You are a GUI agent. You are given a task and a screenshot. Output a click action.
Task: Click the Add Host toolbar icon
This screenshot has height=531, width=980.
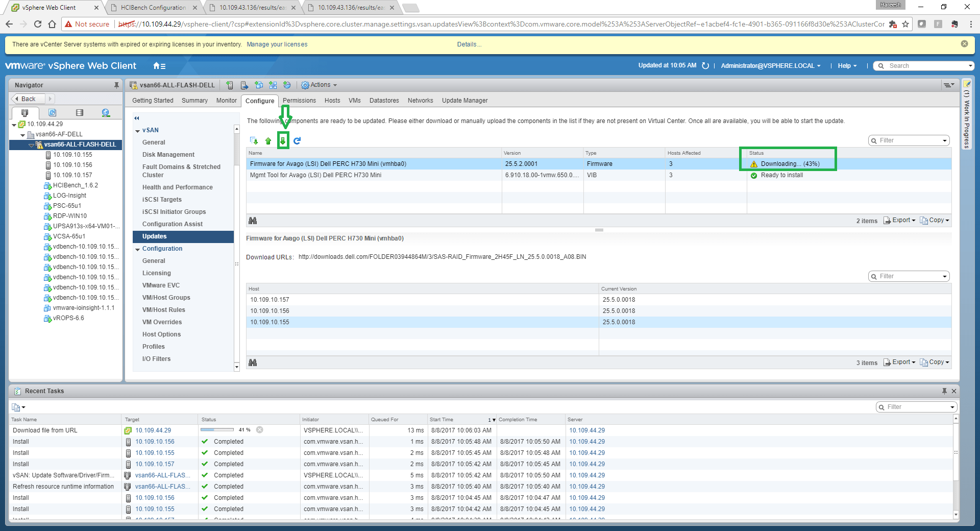pos(230,85)
